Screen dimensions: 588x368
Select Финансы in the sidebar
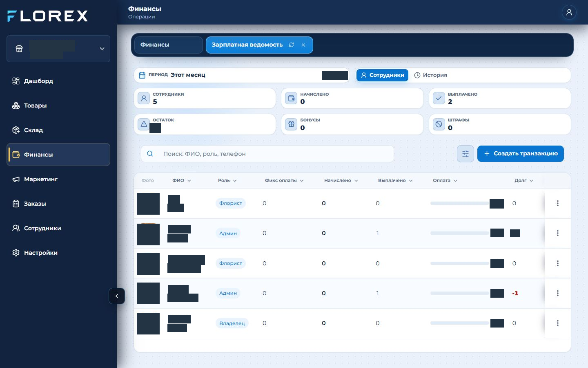58,155
